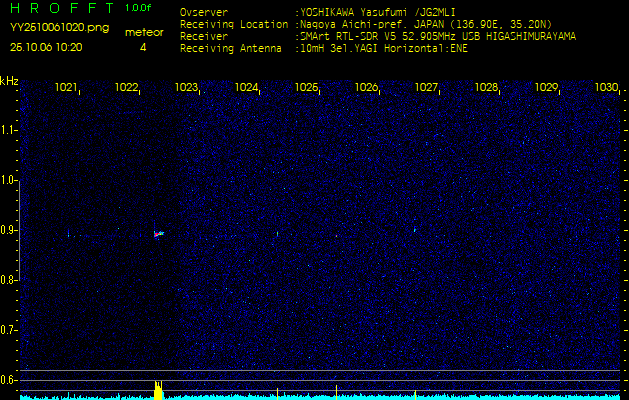Click the 0.8 frequency axis label
The image size is (629, 400).
9,280
